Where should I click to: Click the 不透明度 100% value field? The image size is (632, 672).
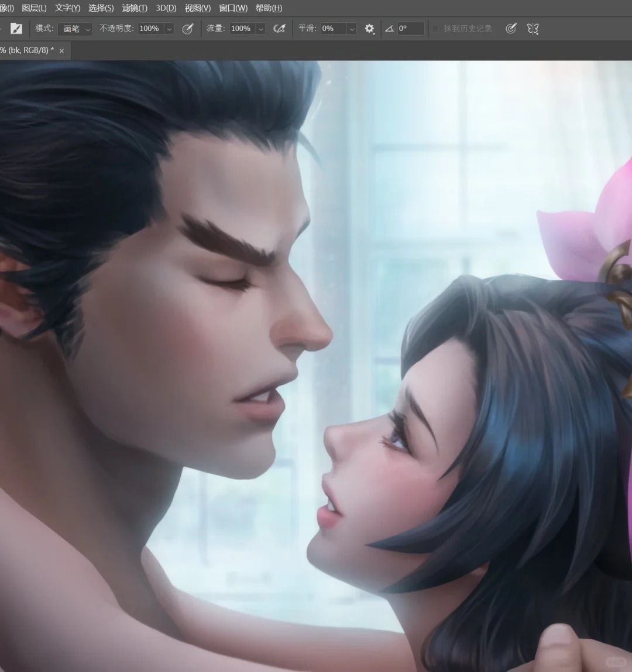[152, 29]
